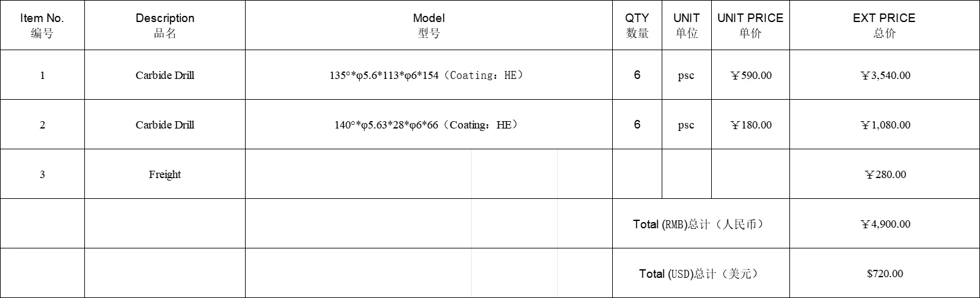Click the Total (RMB) label cell
This screenshot has width=980, height=298.
701,223
